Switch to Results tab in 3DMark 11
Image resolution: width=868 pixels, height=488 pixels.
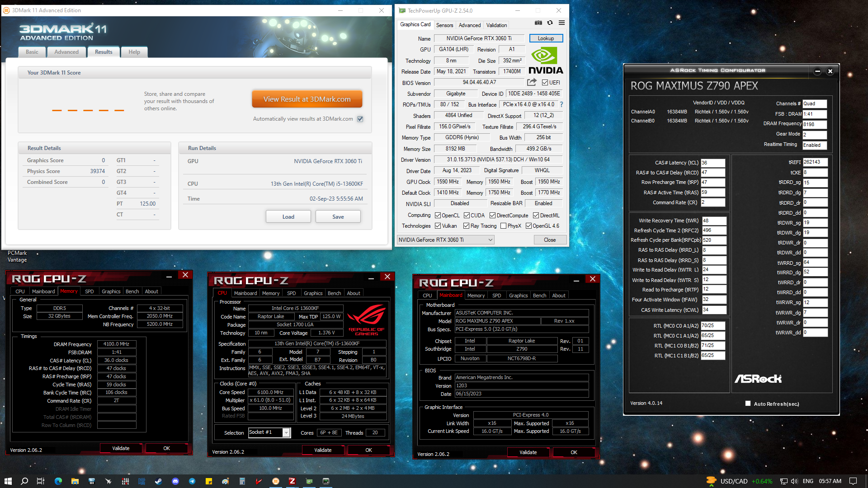(x=104, y=52)
